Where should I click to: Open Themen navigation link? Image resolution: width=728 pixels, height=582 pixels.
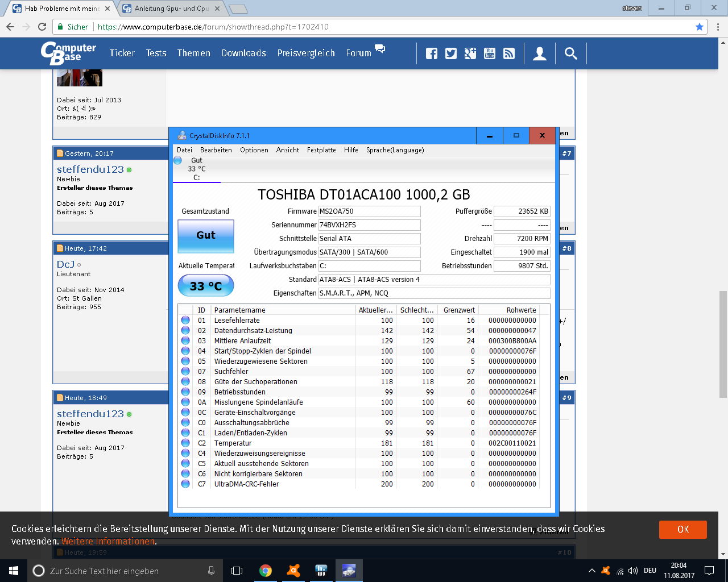point(194,53)
